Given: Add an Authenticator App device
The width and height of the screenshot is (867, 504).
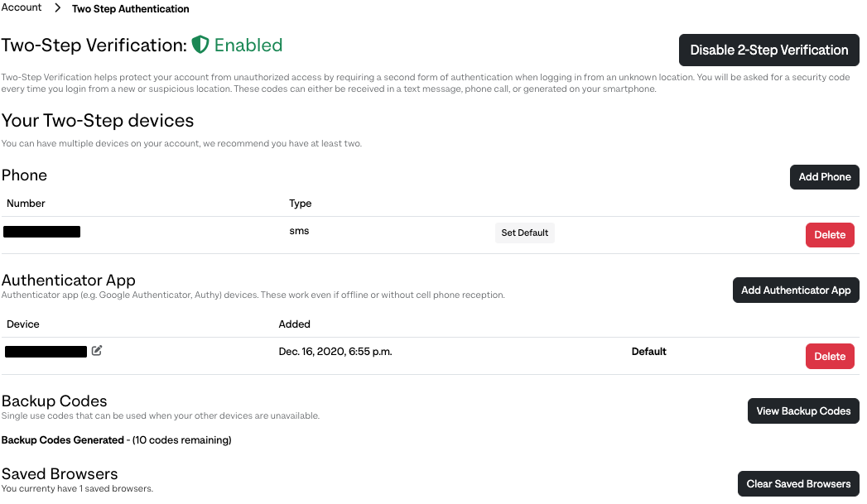Looking at the screenshot, I should tap(796, 290).
